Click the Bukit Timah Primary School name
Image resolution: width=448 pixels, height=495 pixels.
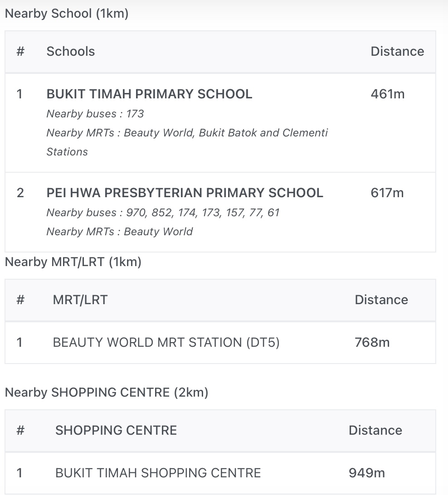tap(149, 94)
